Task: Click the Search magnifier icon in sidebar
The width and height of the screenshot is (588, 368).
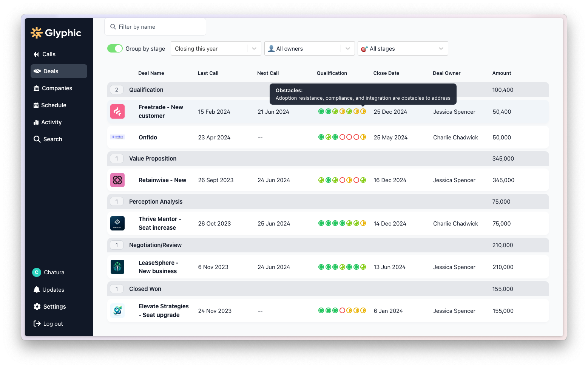Action: pyautogui.click(x=37, y=139)
